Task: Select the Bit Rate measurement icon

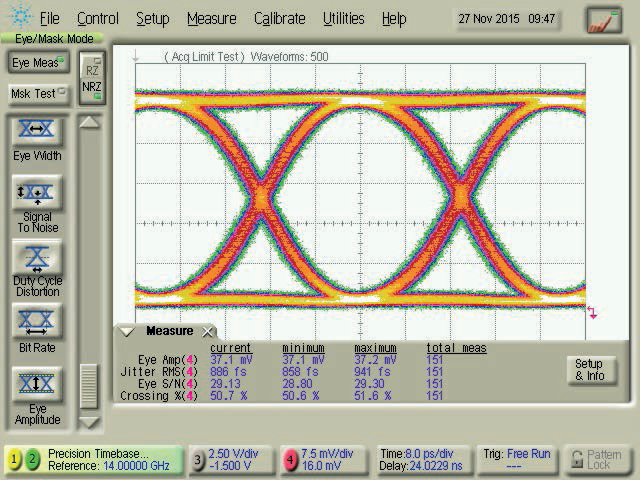Action: (37, 322)
